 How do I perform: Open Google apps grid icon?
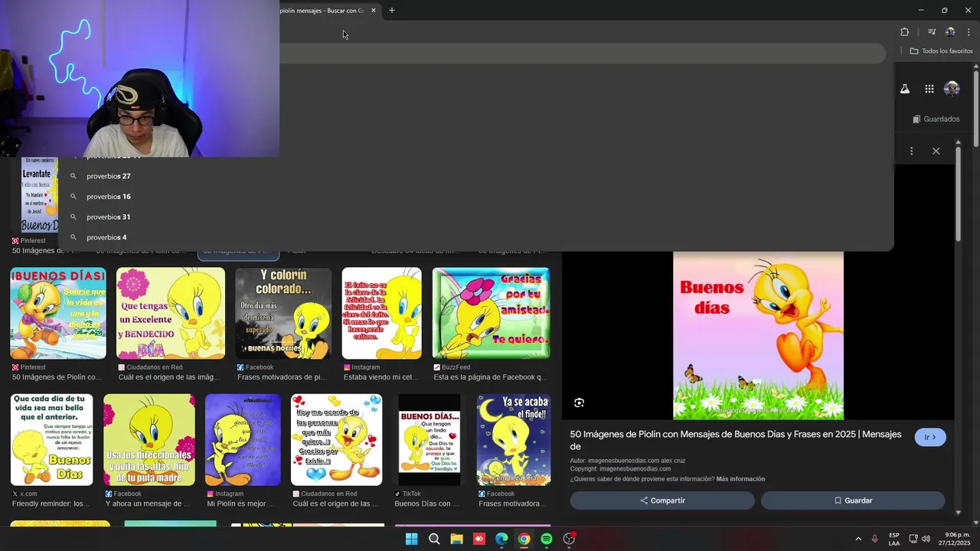pyautogui.click(x=929, y=89)
